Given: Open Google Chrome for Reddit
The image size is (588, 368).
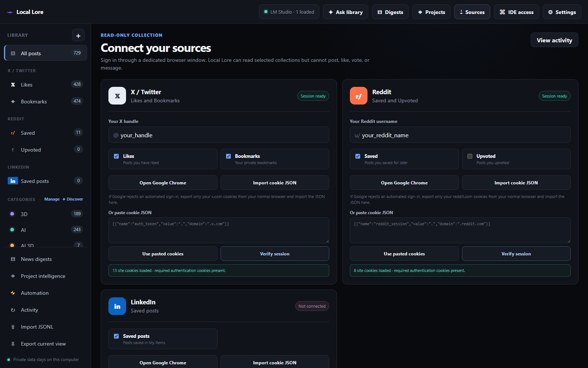Looking at the screenshot, I should [404, 183].
